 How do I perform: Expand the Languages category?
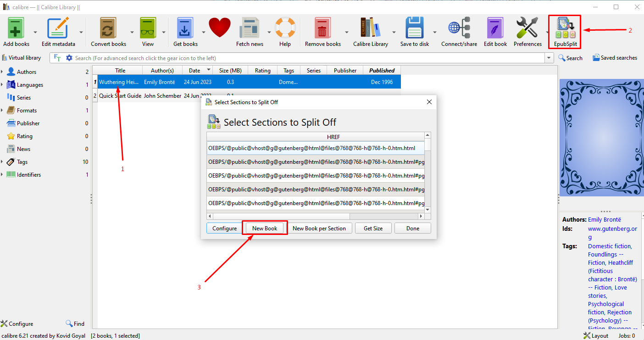click(x=2, y=85)
